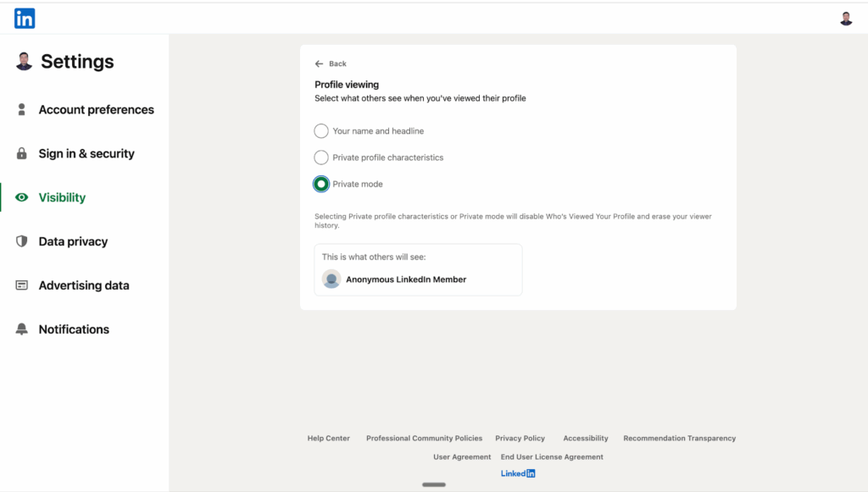Screen dimensions: 868x492
Task: Click the LinkedIn logo in the header
Action: pos(25,18)
